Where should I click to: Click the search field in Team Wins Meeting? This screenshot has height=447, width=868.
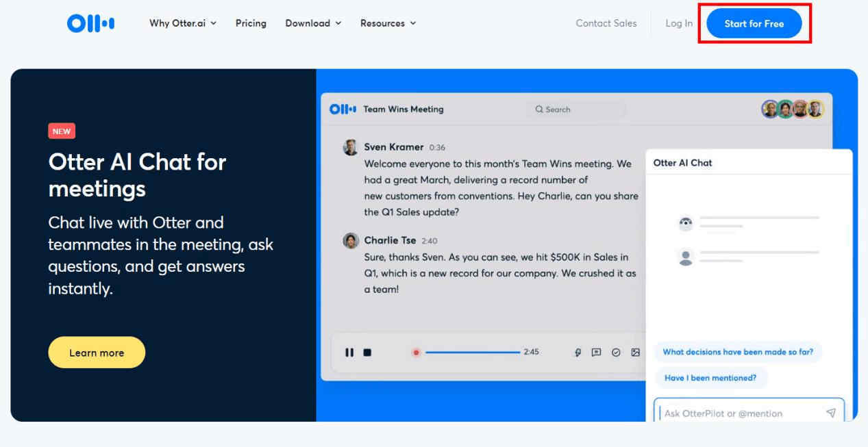[576, 110]
